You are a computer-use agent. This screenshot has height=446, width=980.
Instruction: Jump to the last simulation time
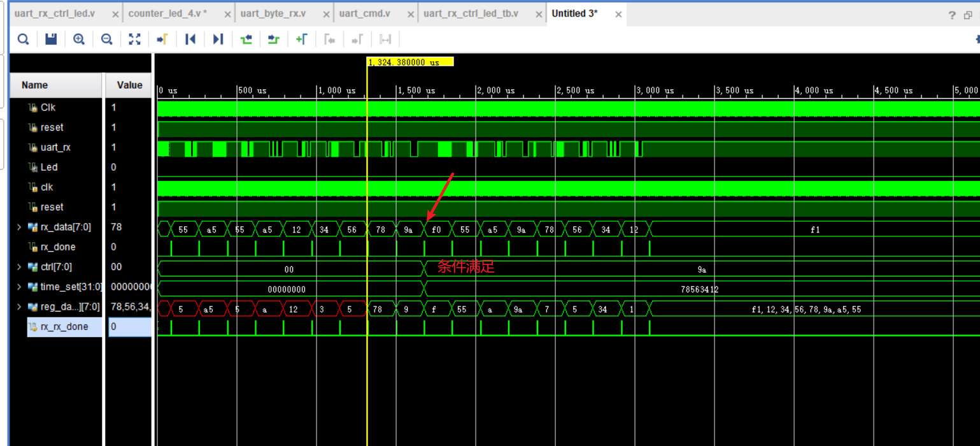[218, 40]
